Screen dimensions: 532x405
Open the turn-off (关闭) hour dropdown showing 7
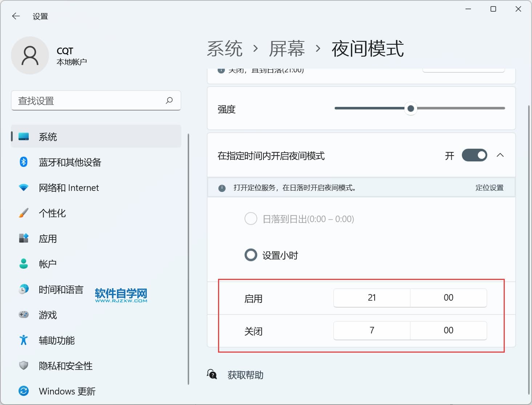(371, 330)
